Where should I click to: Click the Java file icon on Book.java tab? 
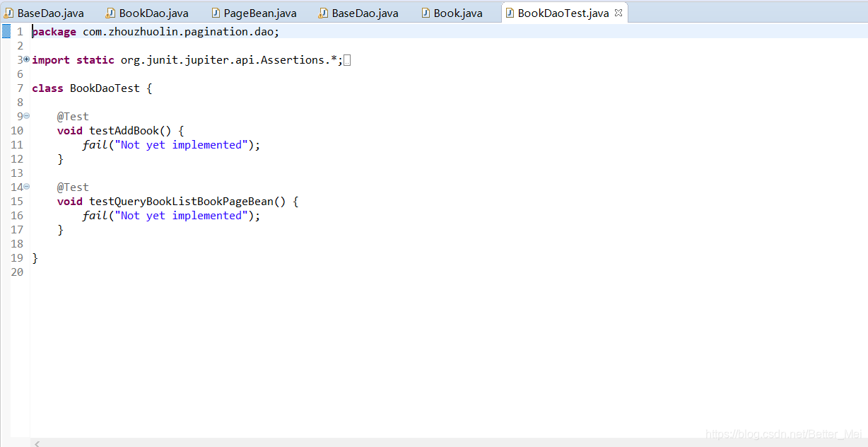(426, 13)
